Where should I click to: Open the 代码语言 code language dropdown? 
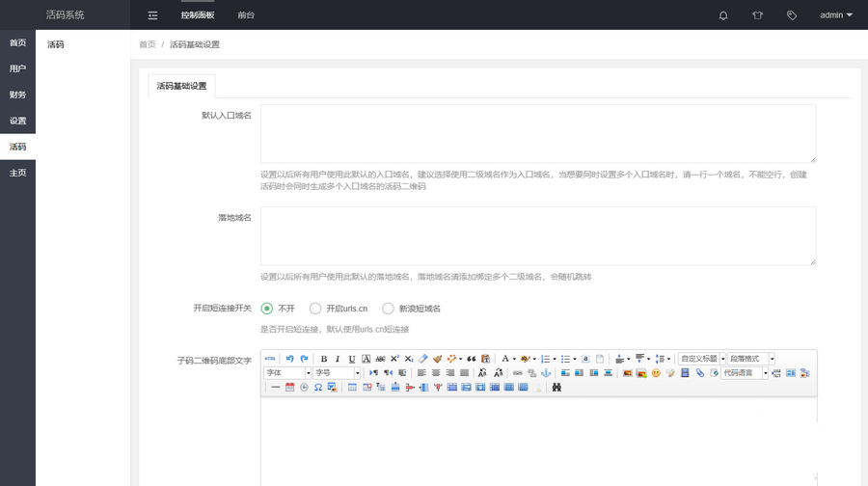745,373
